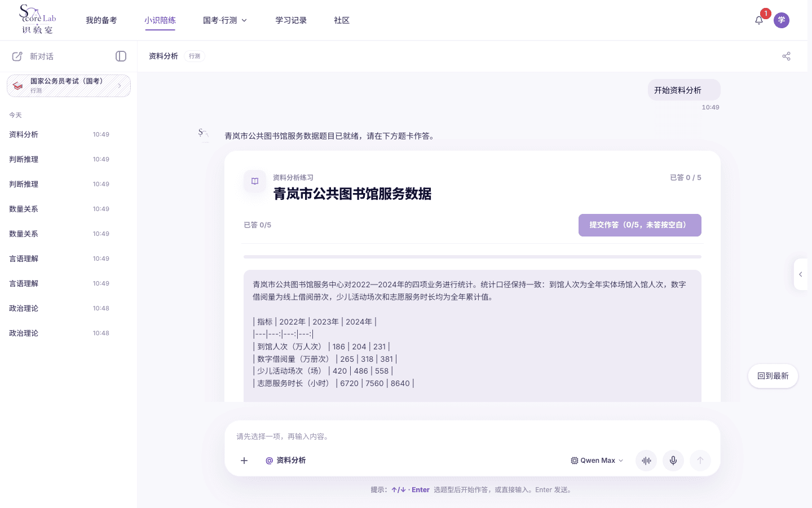The image size is (812, 508).
Task: Start a new conversation via the 新对话 icon
Action: coord(17,56)
